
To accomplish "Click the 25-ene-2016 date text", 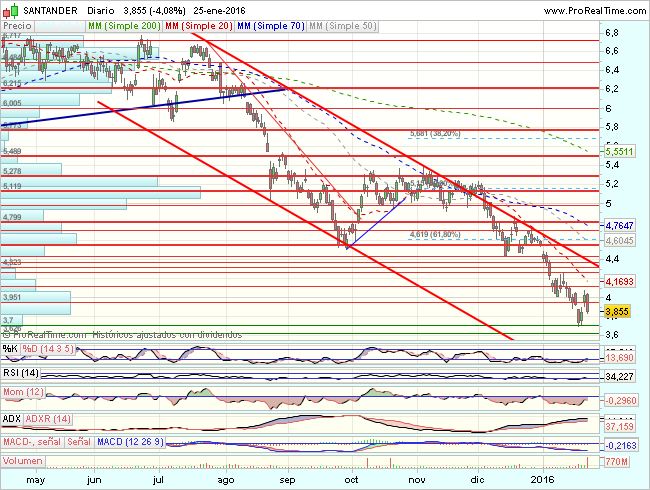I will coord(219,11).
